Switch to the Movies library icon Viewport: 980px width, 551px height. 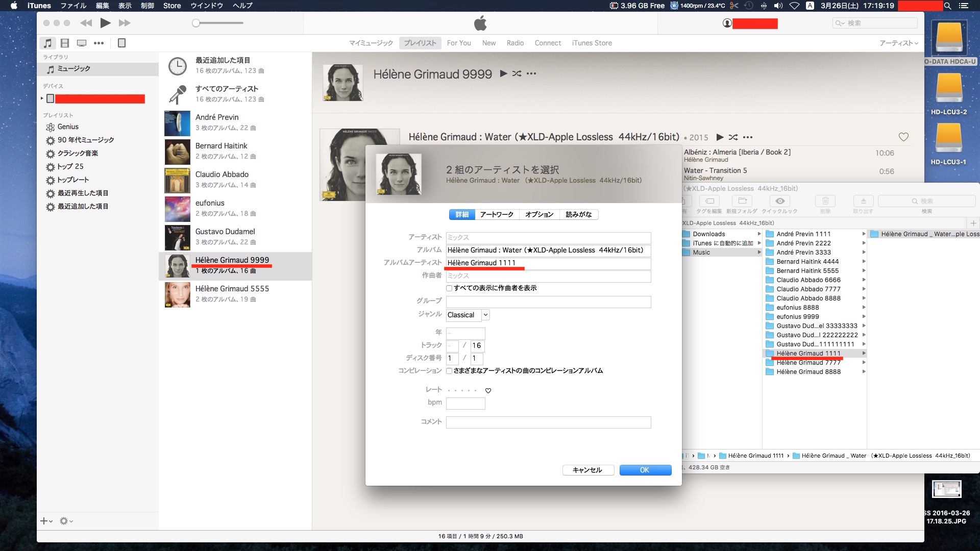[65, 43]
